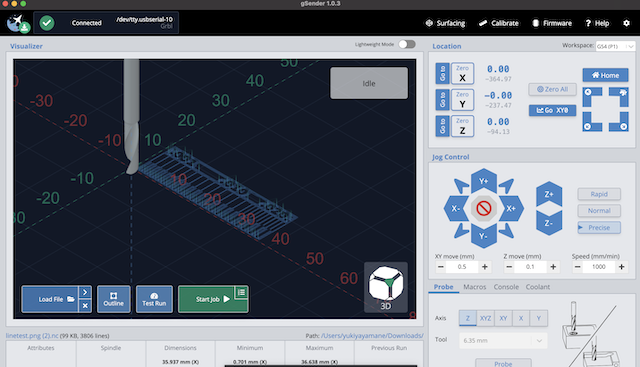The height and width of the screenshot is (367, 640).
Task: Decrease jog speed value
Action: (x=578, y=267)
